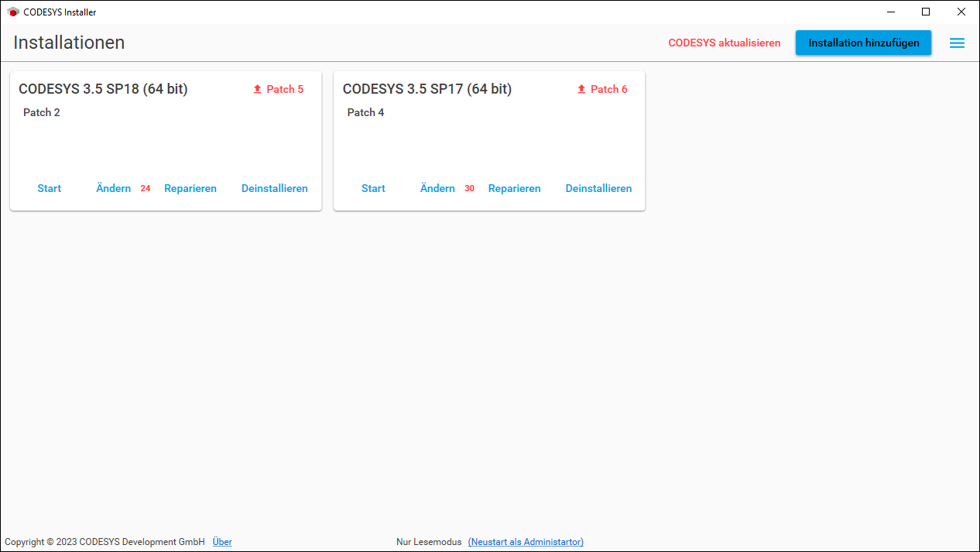Screen dimensions: 980x552
Task: Click Reparieren for SP17 installation
Action: point(515,188)
